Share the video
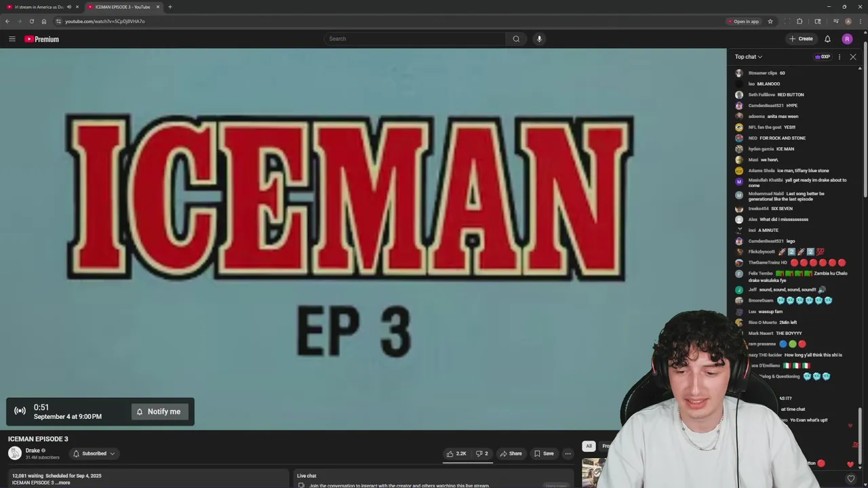 coord(511,453)
